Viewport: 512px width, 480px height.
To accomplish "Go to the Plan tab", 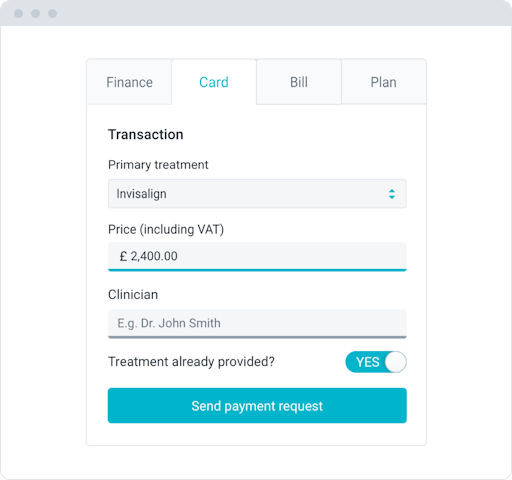I will [x=384, y=82].
